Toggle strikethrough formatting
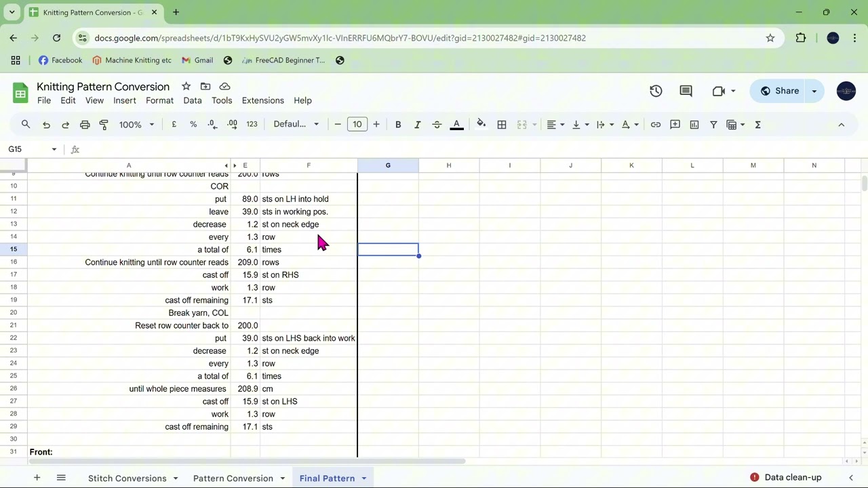 (437, 125)
